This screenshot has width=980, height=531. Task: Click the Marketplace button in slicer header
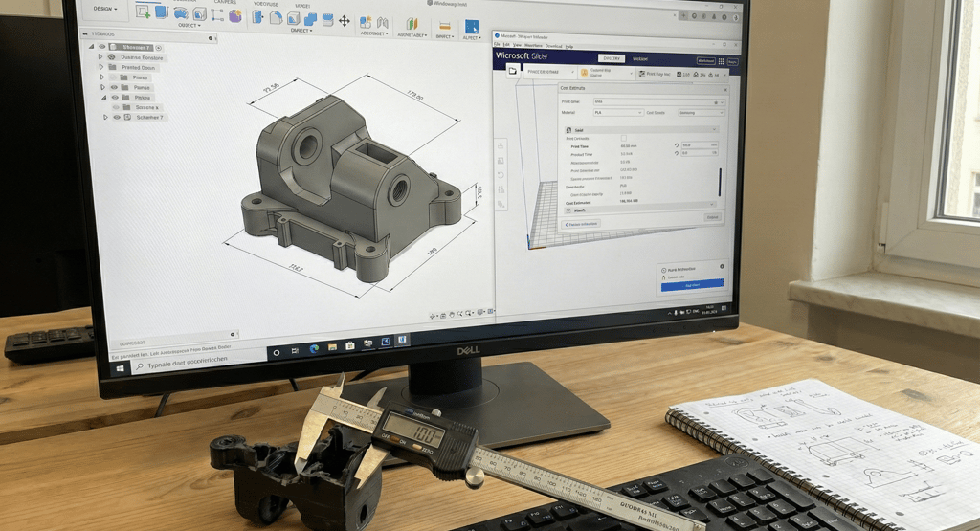705,61
